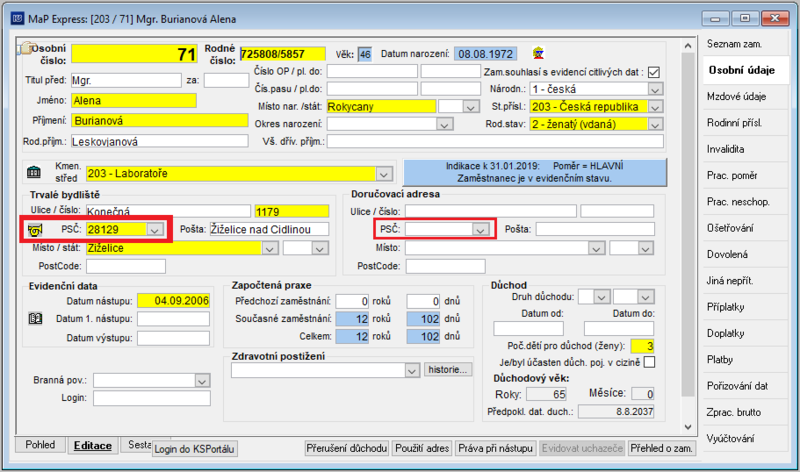The image size is (800, 472).
Task: Expand the Národn. dropdown
Action: coord(655,90)
